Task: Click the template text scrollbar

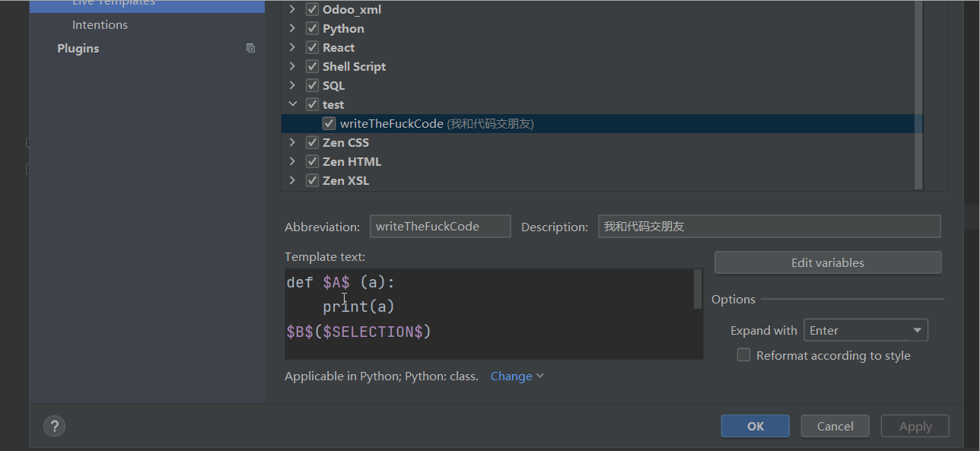Action: 698,288
